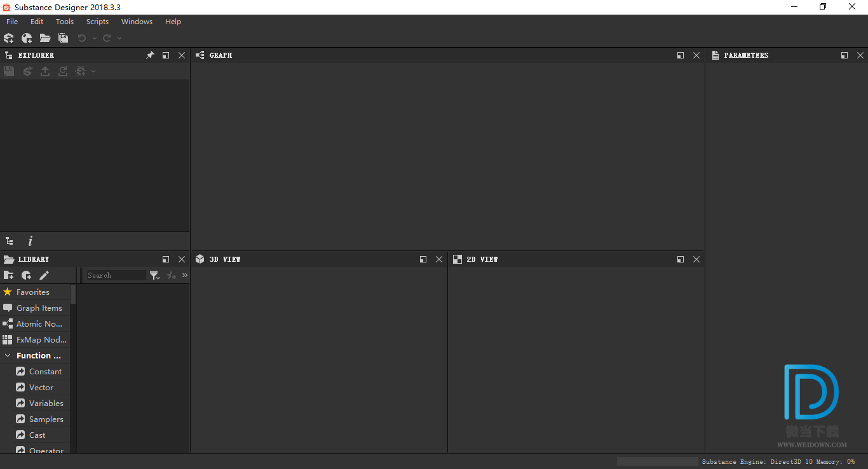Undock the Library panel

click(166, 259)
